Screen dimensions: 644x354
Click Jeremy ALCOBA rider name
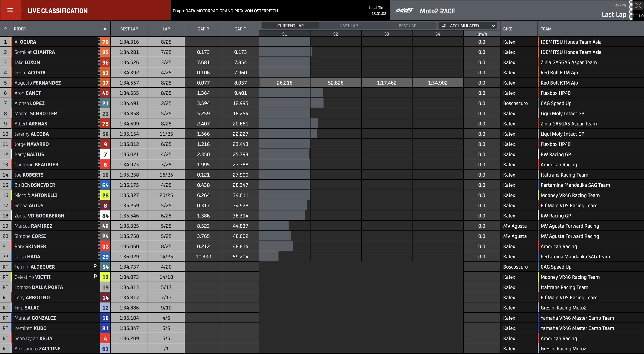pyautogui.click(x=32, y=134)
